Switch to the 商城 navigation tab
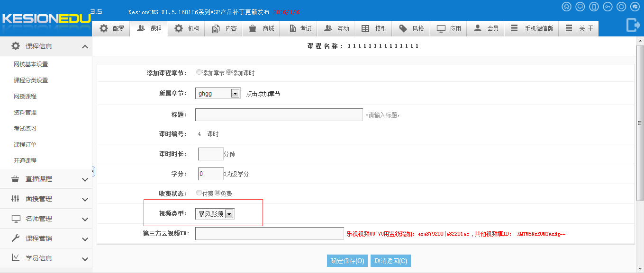Viewport: 644px width, 273px height. [262, 28]
